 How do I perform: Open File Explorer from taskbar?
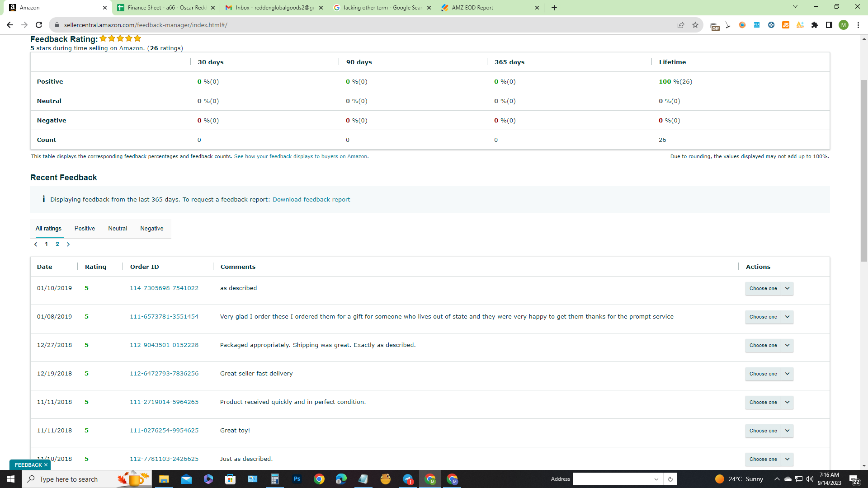coord(164,479)
